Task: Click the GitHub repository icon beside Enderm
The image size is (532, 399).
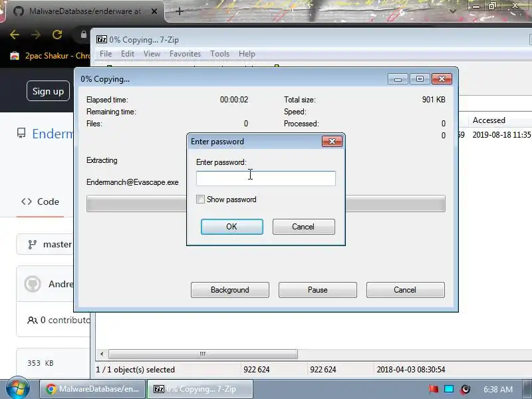Action: click(x=21, y=134)
